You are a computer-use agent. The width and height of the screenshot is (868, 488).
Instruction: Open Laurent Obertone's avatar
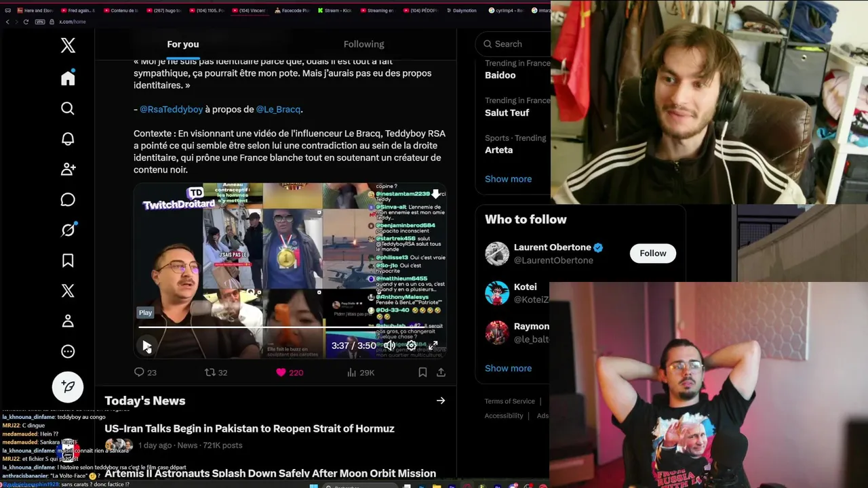[497, 253]
